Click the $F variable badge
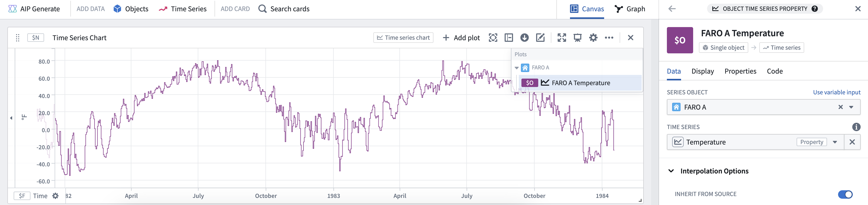This screenshot has width=868, height=205. (22, 196)
